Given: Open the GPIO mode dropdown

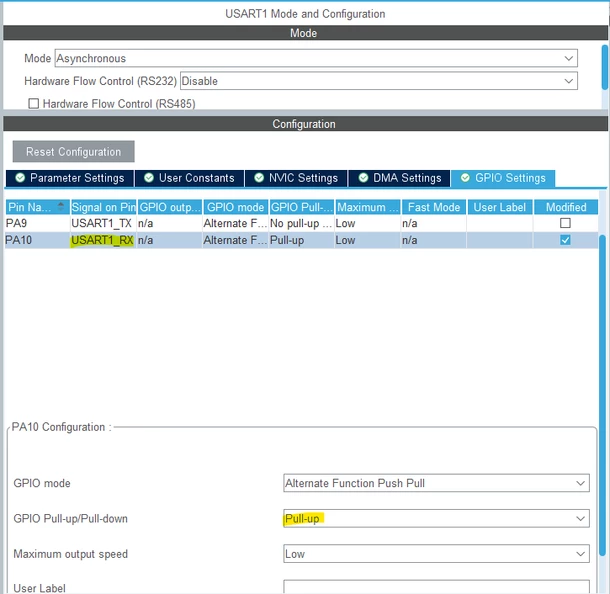Looking at the screenshot, I should (436, 483).
